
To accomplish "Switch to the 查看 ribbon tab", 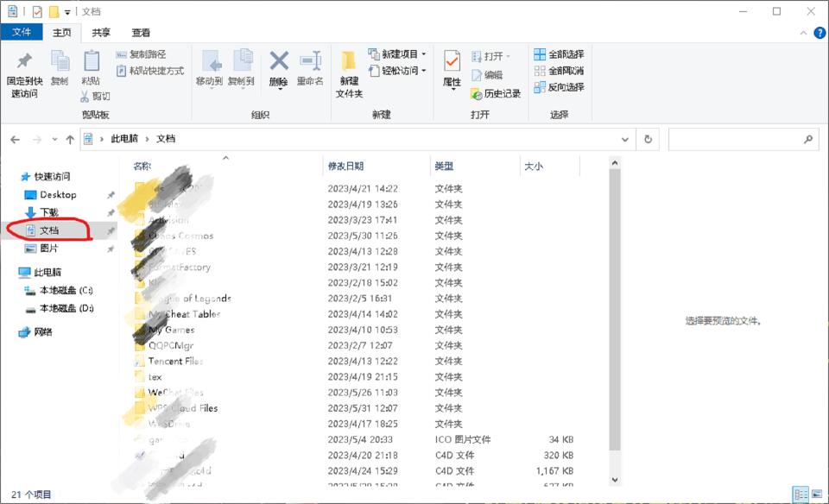I will pyautogui.click(x=140, y=32).
